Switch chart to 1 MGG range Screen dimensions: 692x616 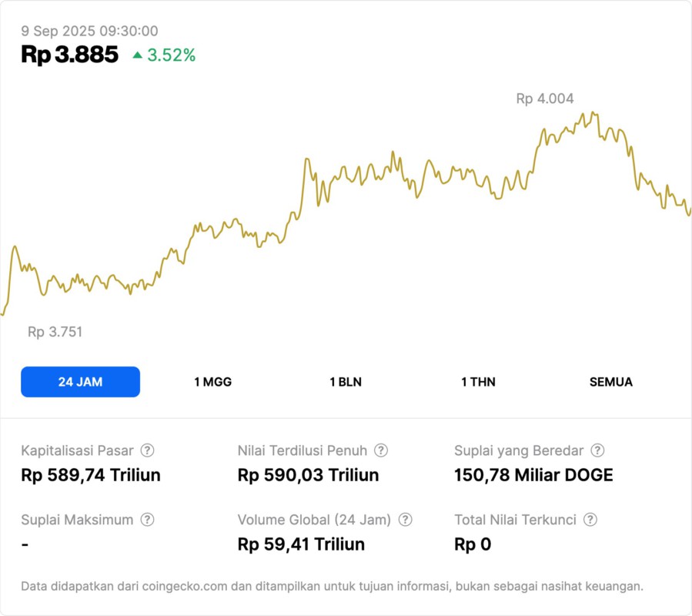[x=212, y=382]
